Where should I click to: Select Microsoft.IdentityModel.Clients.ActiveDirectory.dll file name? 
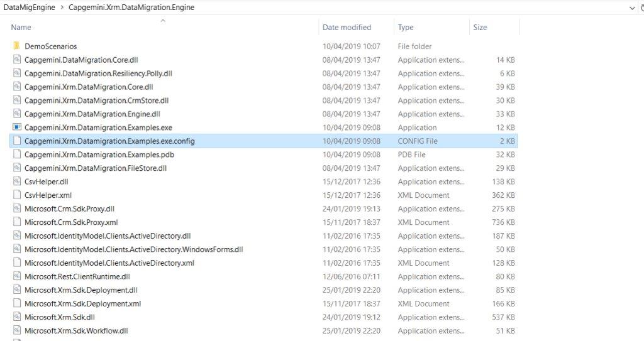108,236
